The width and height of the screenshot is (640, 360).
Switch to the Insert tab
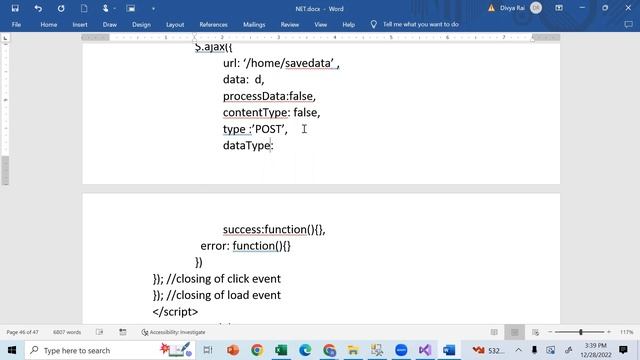pyautogui.click(x=80, y=24)
